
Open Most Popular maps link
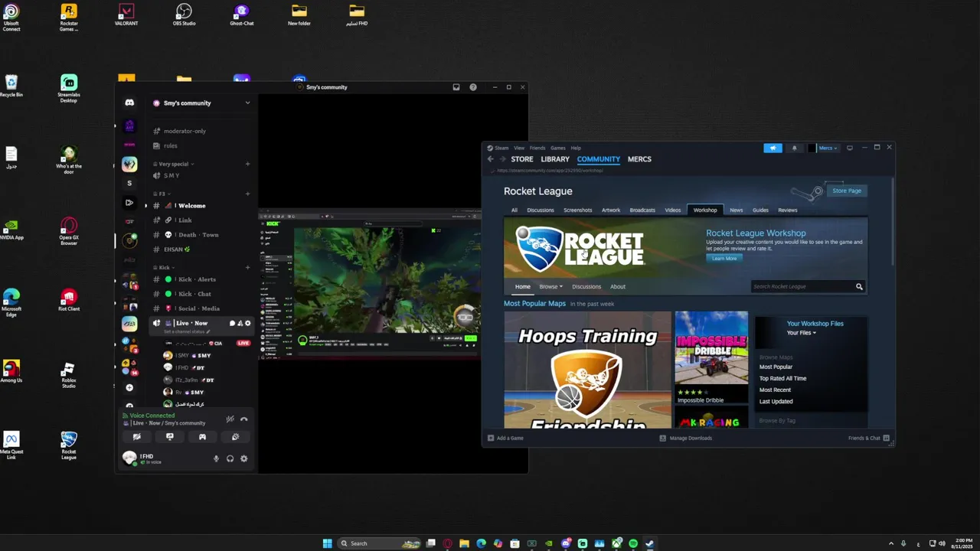point(776,367)
